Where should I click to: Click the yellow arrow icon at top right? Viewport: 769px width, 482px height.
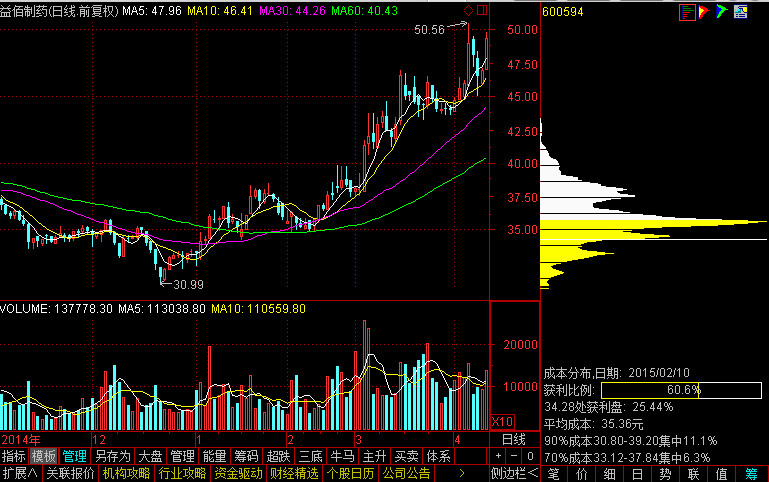point(704,12)
